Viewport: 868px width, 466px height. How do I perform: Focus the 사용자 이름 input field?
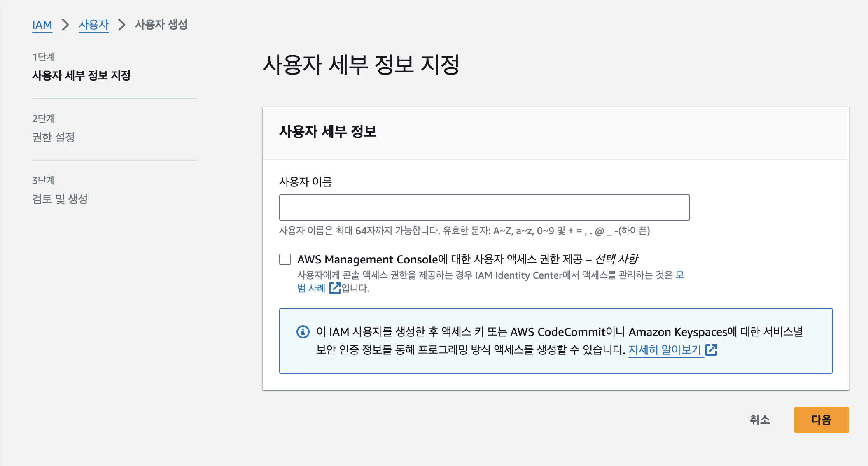pos(484,207)
